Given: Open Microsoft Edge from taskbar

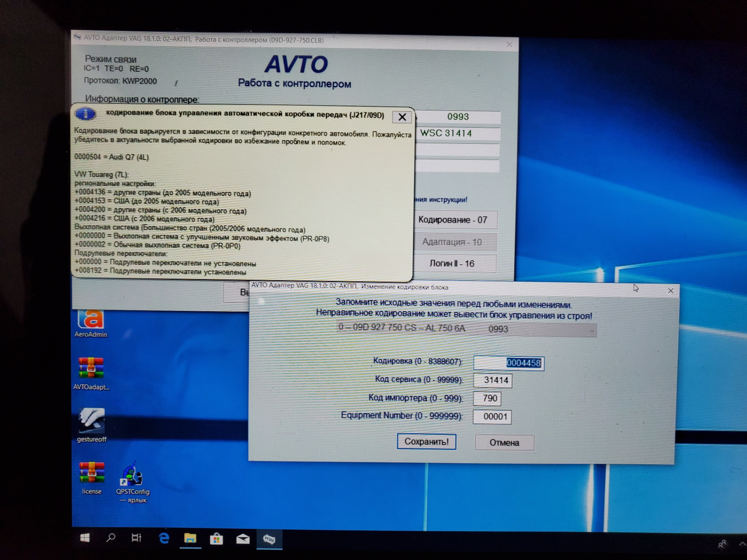Looking at the screenshot, I should [164, 538].
